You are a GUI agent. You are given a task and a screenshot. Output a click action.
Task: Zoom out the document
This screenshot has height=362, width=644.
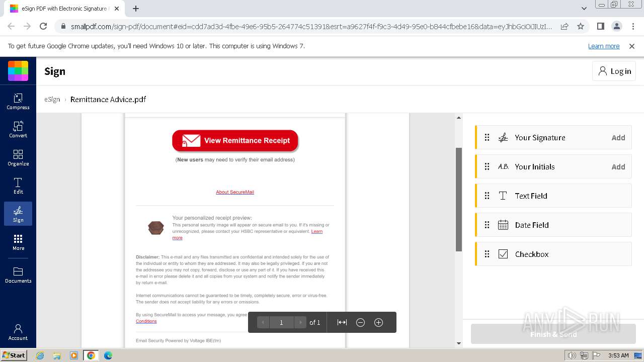click(360, 322)
